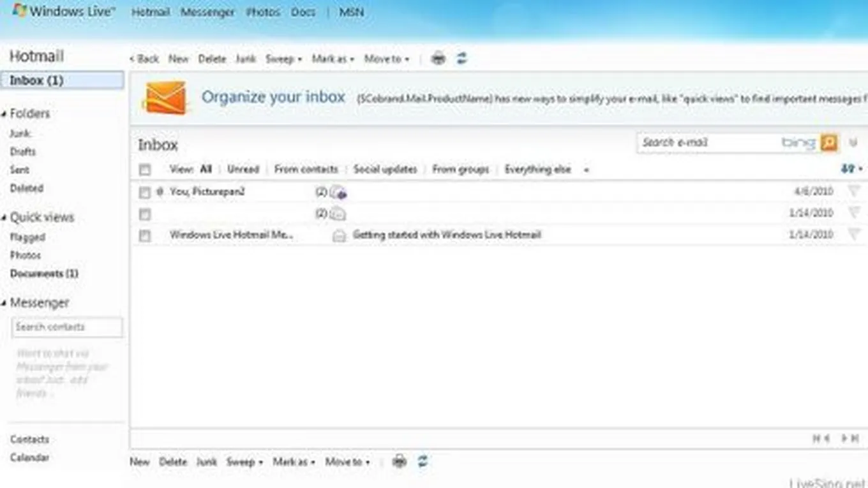Click the Windows Live logo
Image resolution: width=868 pixels, height=488 pixels.
(x=64, y=11)
